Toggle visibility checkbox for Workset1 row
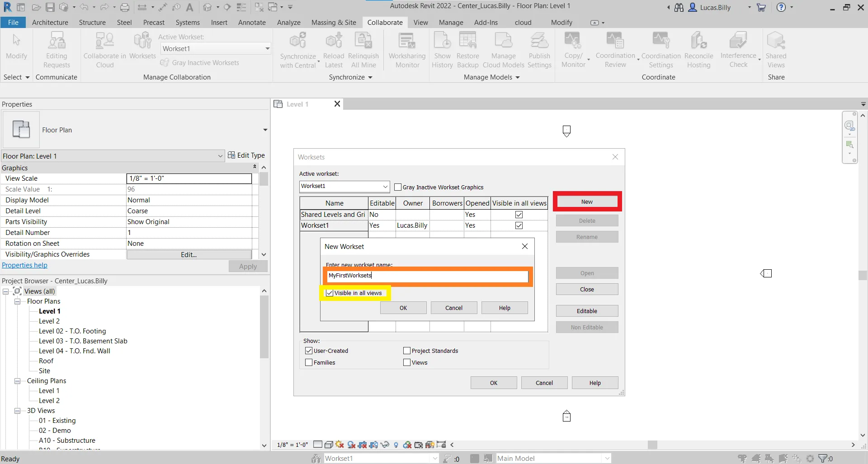 [x=519, y=225]
